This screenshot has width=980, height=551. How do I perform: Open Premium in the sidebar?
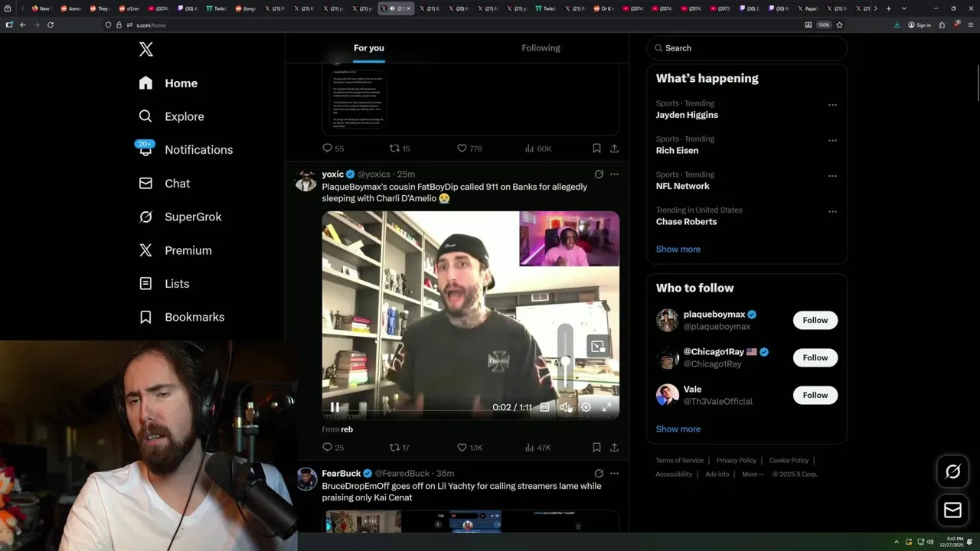175,250
